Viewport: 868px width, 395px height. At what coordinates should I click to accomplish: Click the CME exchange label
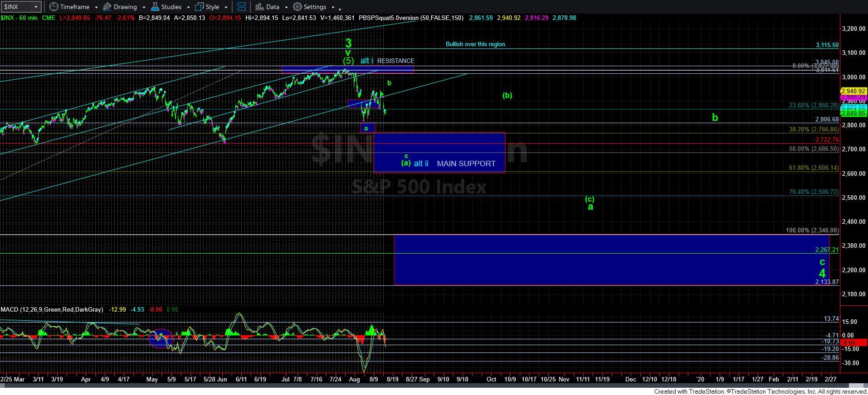pos(49,18)
